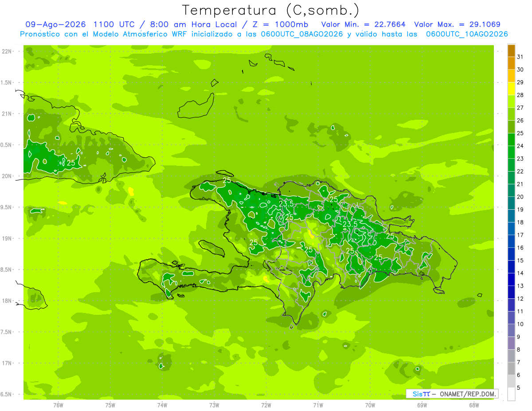This screenshot has height=411, width=532.
Task: Click the '76W' longitude axis label
Action: click(x=58, y=405)
